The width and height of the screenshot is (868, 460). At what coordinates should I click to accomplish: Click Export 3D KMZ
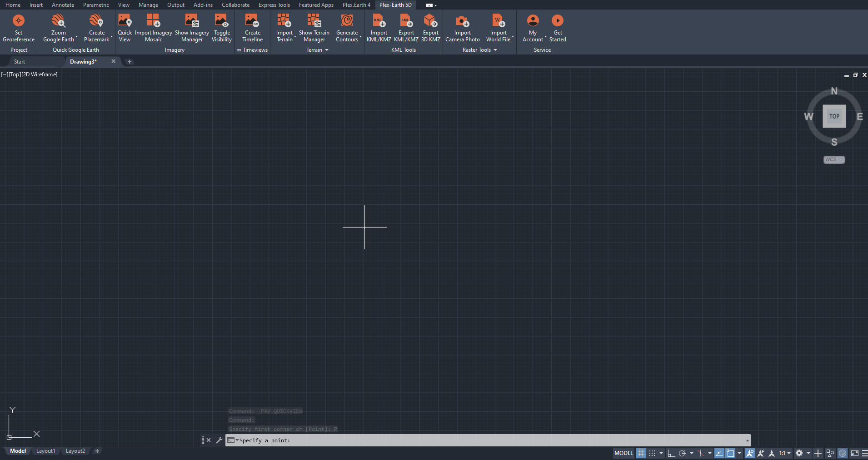coord(431,28)
